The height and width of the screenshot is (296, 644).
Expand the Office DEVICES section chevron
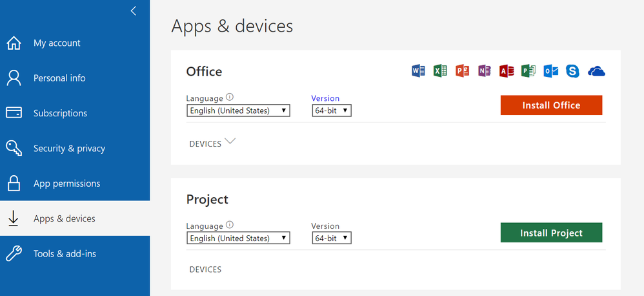point(230,141)
